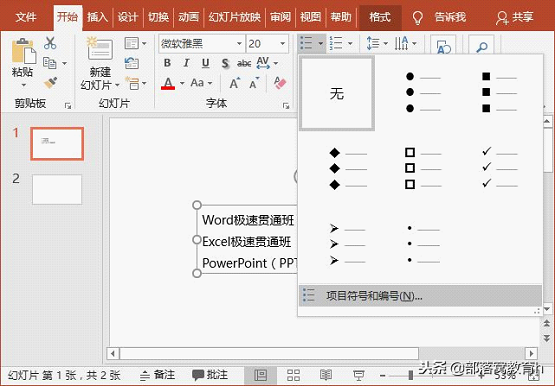This screenshot has width=555, height=386.
Task: Click the Numbering list icon
Action: tap(336, 43)
